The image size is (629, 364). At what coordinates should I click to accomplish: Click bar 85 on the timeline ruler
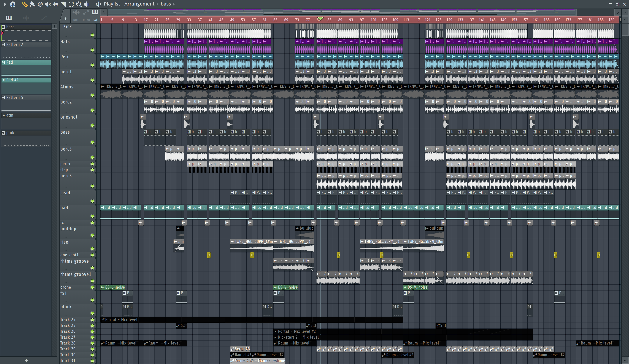coord(329,20)
